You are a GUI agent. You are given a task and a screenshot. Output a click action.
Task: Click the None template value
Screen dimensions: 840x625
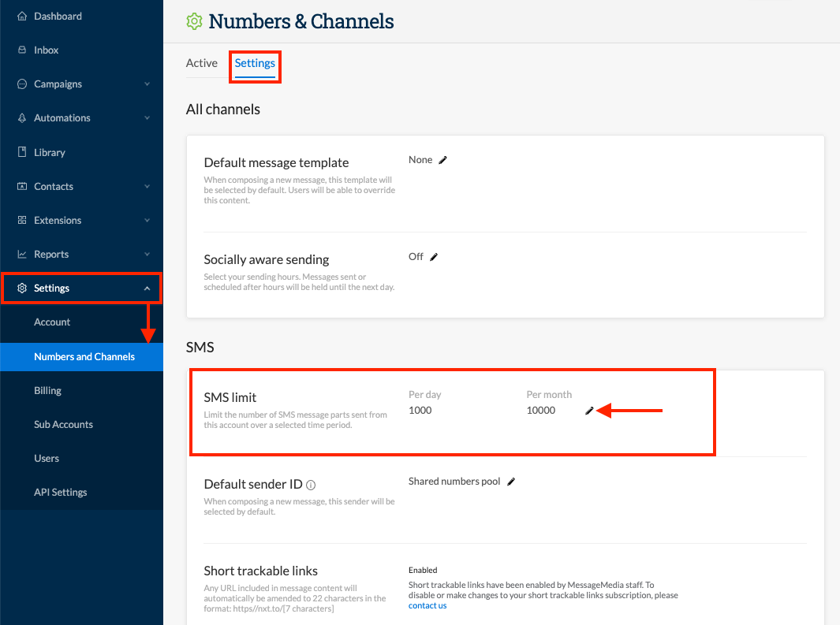click(x=420, y=160)
